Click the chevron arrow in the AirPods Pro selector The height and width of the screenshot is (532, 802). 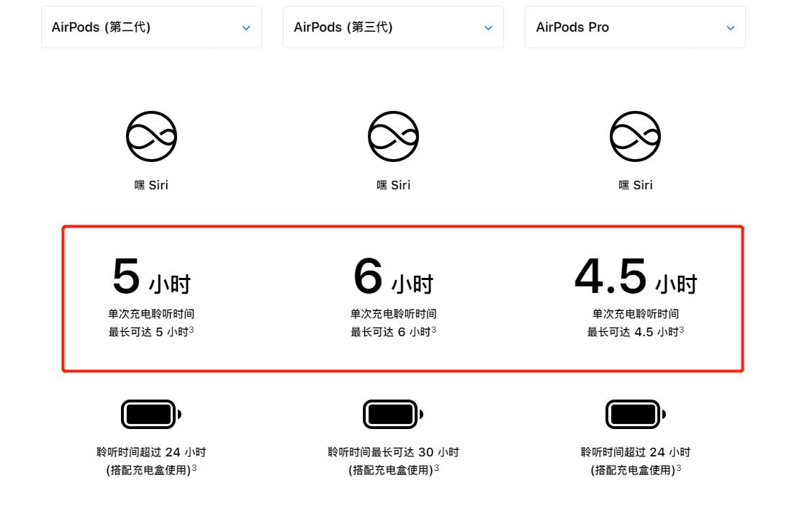[731, 28]
